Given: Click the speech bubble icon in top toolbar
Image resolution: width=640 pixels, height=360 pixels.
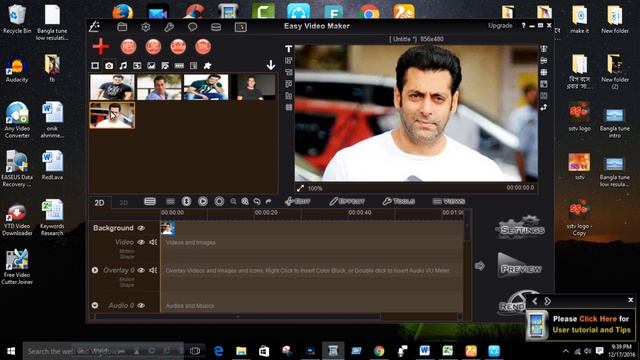Looking at the screenshot, I should [193, 27].
